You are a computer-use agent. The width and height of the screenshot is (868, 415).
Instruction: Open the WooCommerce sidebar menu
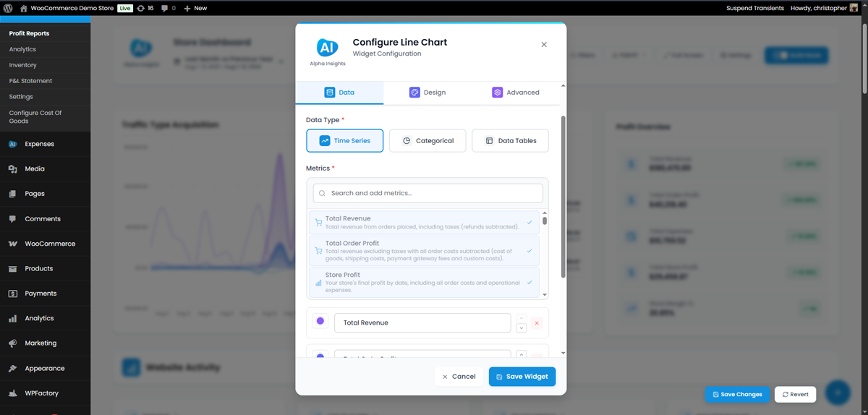49,244
